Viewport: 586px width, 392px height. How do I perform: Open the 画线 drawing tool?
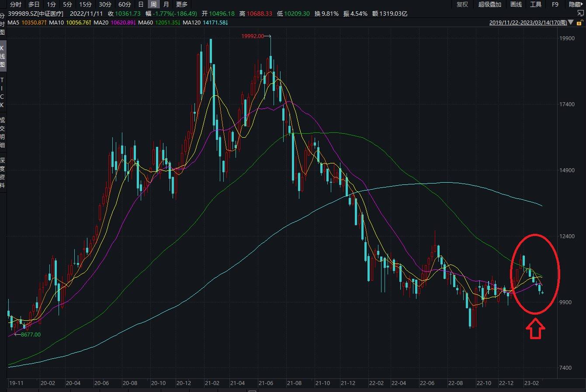516,4
